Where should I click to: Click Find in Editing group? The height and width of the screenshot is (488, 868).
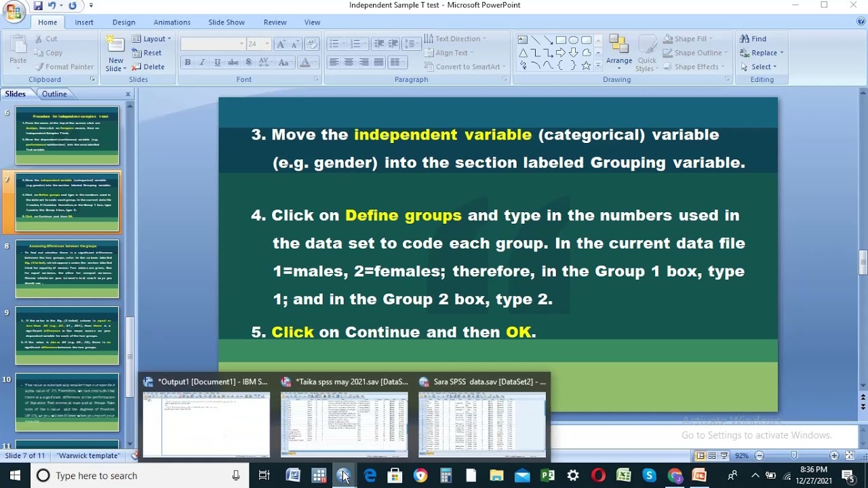753,39
